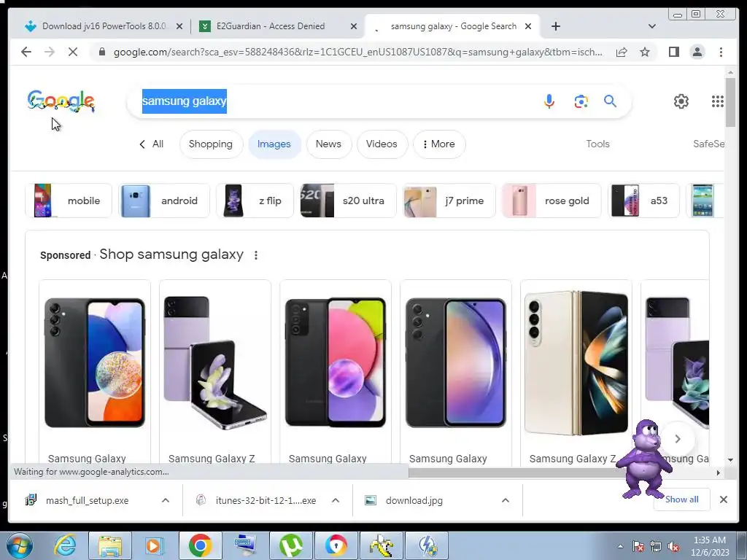
Task: Filter by the mobile suggestion chip
Action: click(x=69, y=201)
